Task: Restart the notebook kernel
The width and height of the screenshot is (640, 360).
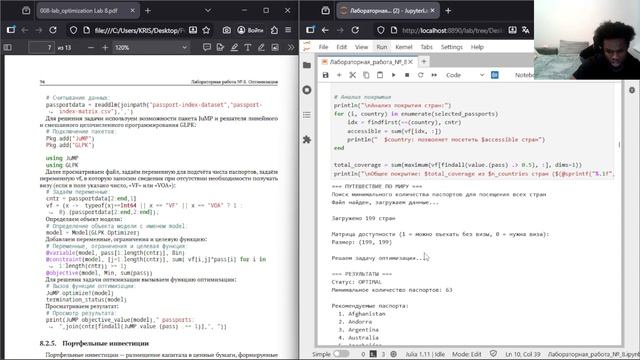Action: [x=420, y=75]
